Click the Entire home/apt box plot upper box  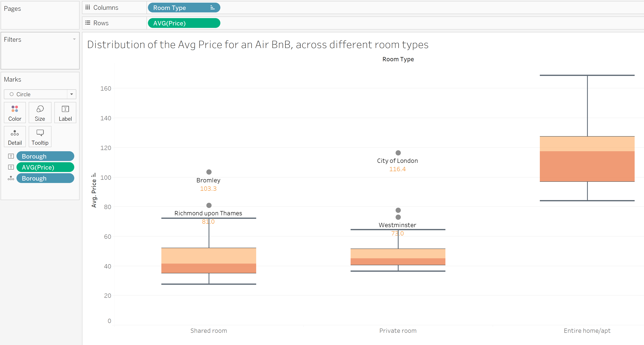[x=587, y=144]
